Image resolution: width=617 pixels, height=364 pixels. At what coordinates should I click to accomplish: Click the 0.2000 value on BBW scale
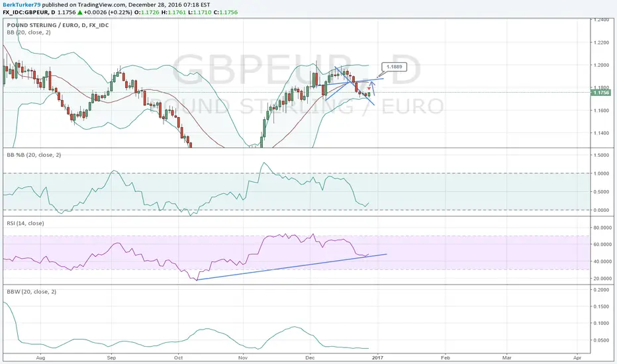[x=602, y=290]
